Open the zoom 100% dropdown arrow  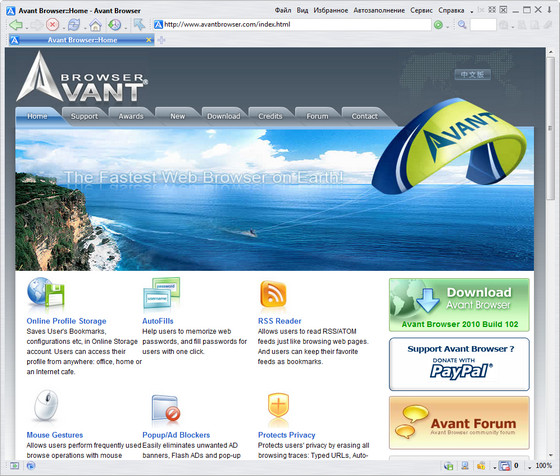(x=529, y=467)
